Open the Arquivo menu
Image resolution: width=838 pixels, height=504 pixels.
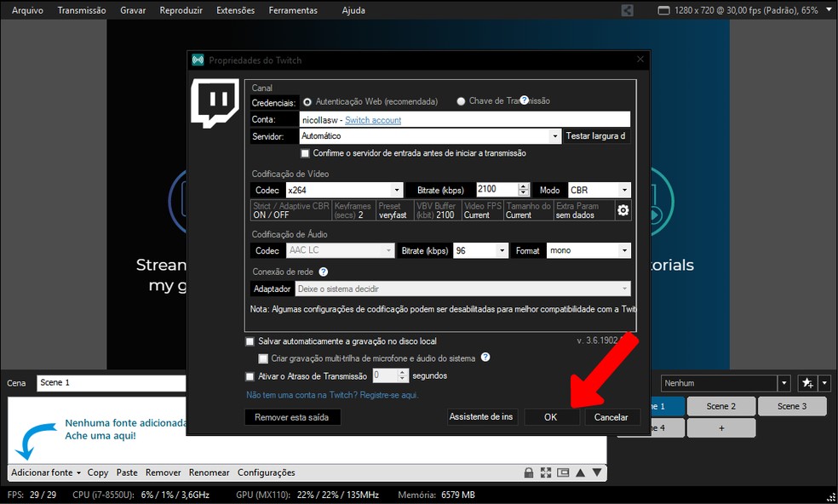(27, 10)
